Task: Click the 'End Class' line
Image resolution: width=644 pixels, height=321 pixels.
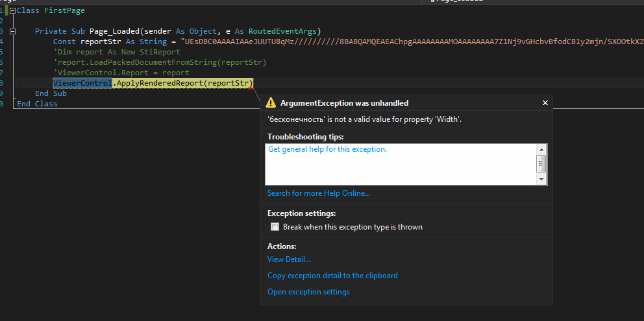Action: 37,104
